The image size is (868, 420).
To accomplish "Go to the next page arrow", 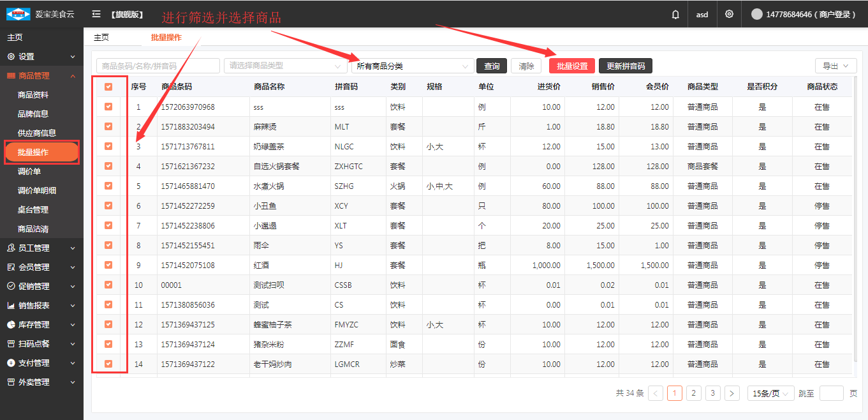I will (x=732, y=393).
